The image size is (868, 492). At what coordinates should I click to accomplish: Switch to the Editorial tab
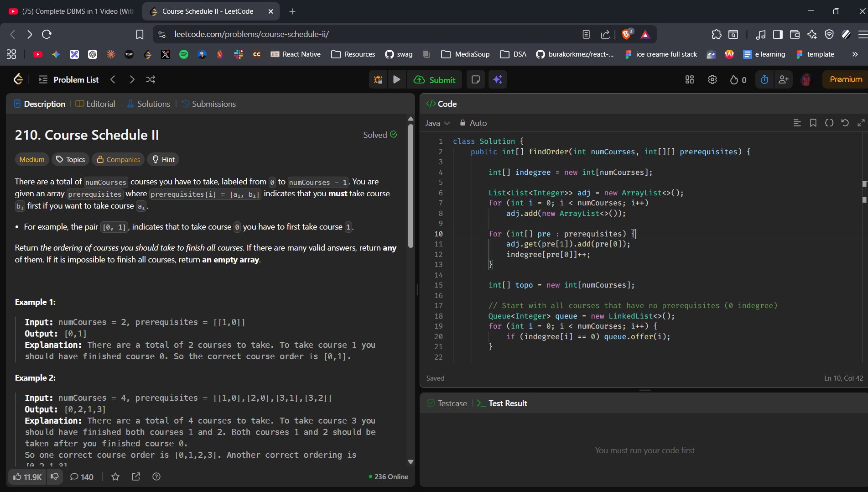95,104
